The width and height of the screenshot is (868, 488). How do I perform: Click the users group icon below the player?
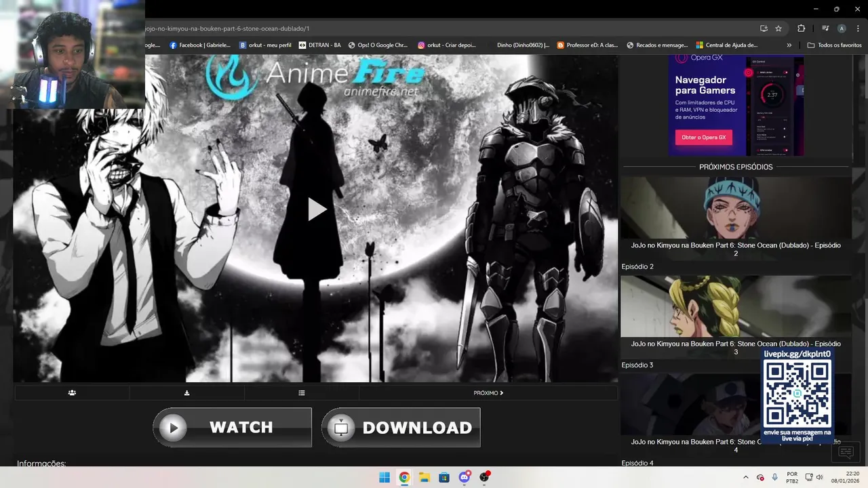72,393
